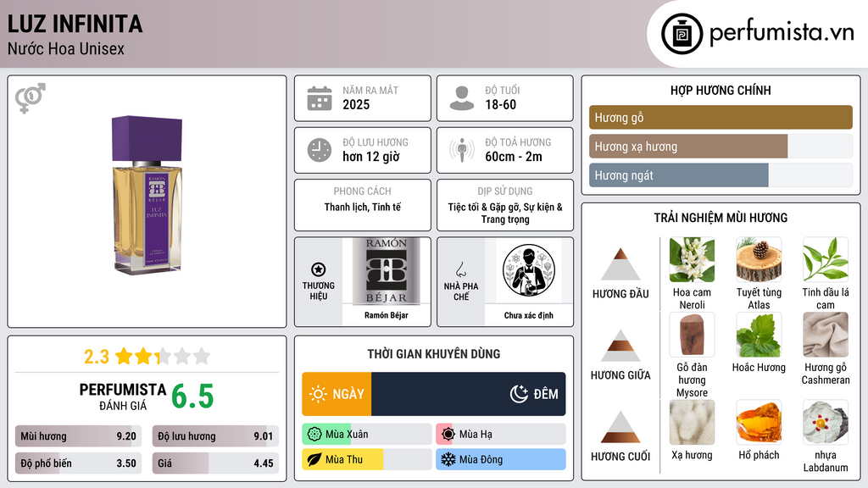Click the Hương gỗ accord bar

pos(721,117)
